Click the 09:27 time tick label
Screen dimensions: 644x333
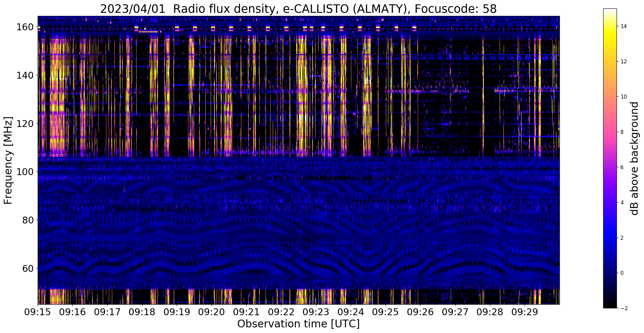(455, 312)
